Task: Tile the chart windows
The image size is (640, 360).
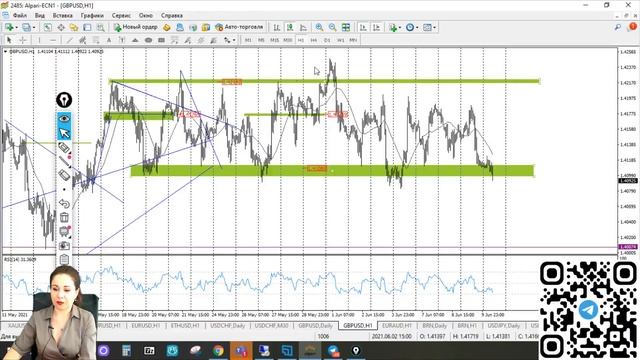Action: pos(346,27)
